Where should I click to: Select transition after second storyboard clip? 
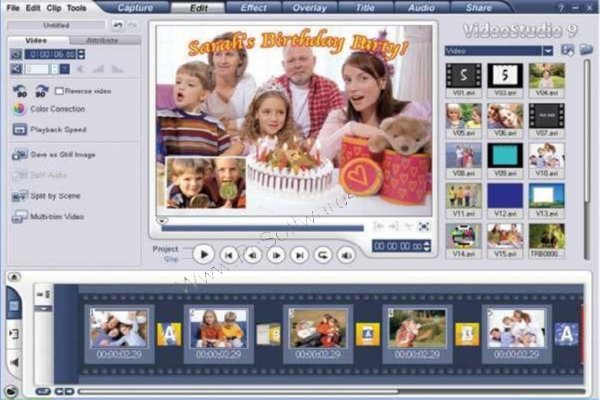pyautogui.click(x=269, y=334)
